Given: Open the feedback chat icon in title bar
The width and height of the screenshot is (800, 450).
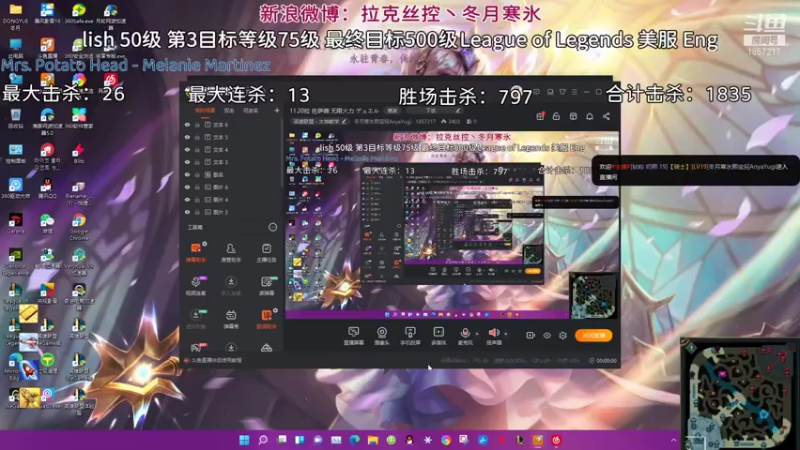Looking at the screenshot, I should click(x=536, y=92).
